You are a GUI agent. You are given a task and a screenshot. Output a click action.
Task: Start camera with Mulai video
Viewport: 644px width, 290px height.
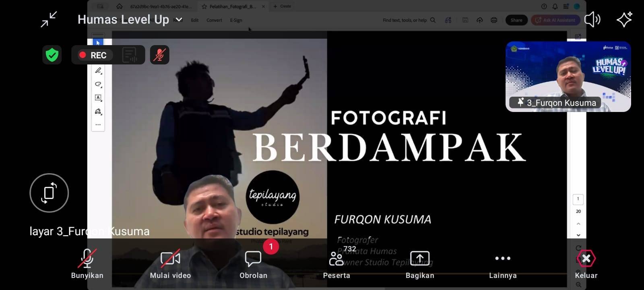170,264
